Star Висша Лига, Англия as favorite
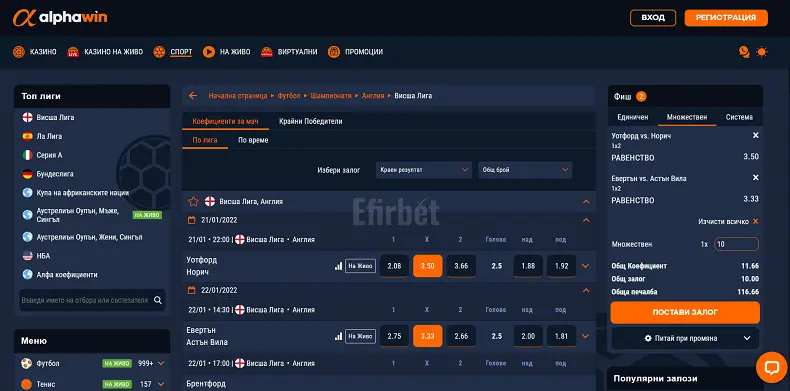This screenshot has height=391, width=790. click(193, 202)
